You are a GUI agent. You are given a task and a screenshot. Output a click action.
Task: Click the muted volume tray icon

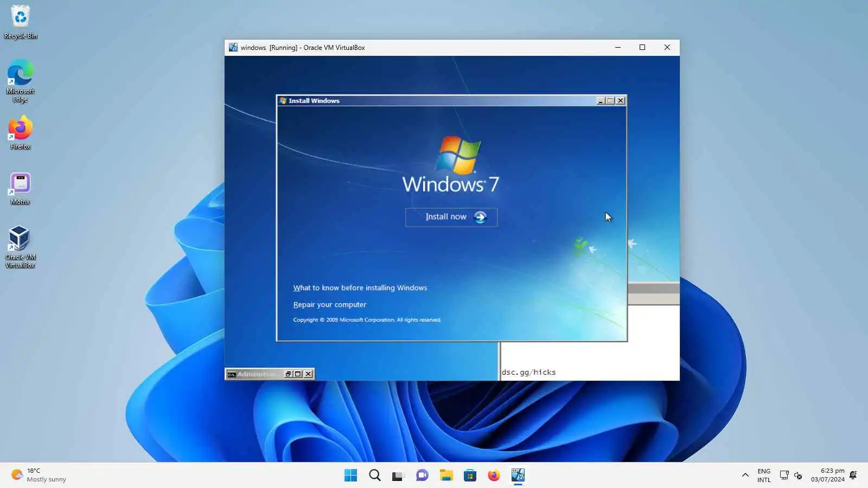pyautogui.click(x=798, y=476)
